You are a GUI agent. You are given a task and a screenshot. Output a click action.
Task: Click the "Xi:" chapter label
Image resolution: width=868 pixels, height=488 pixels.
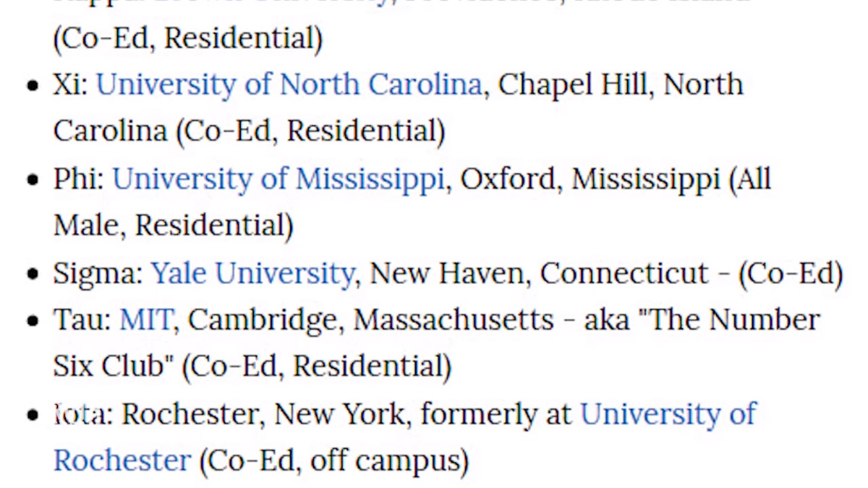(x=70, y=85)
